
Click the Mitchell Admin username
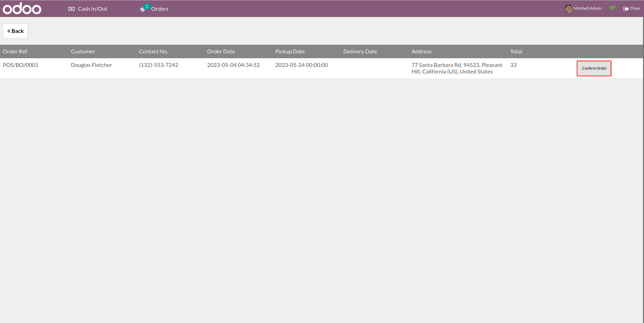tap(588, 8)
